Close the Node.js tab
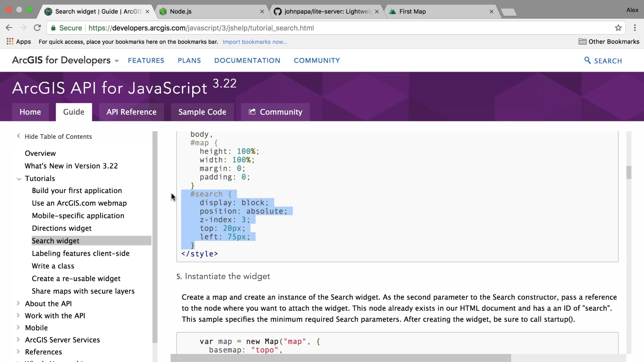The width and height of the screenshot is (644, 362). pos(262,11)
